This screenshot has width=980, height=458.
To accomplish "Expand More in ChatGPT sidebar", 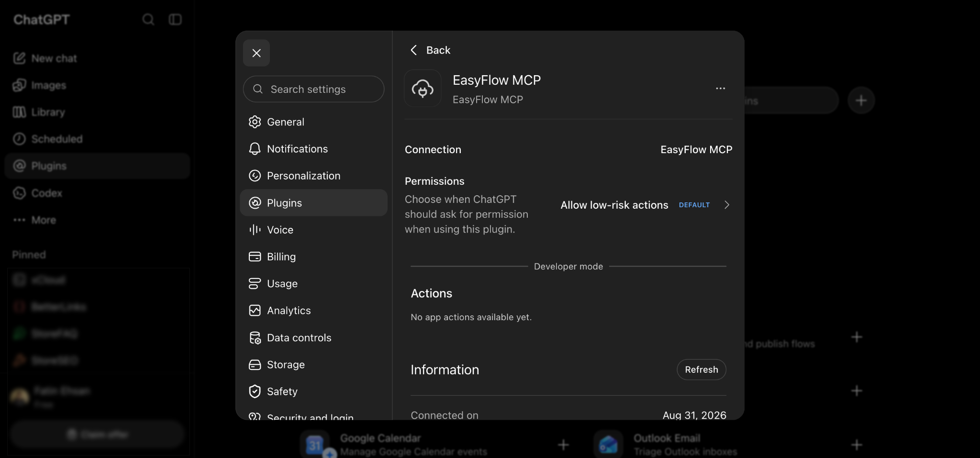I will 97,220.
